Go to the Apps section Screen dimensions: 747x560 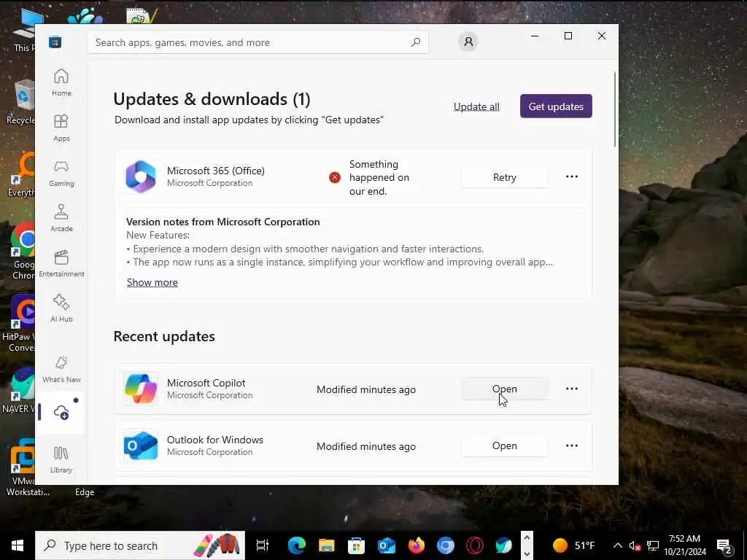pos(61,128)
